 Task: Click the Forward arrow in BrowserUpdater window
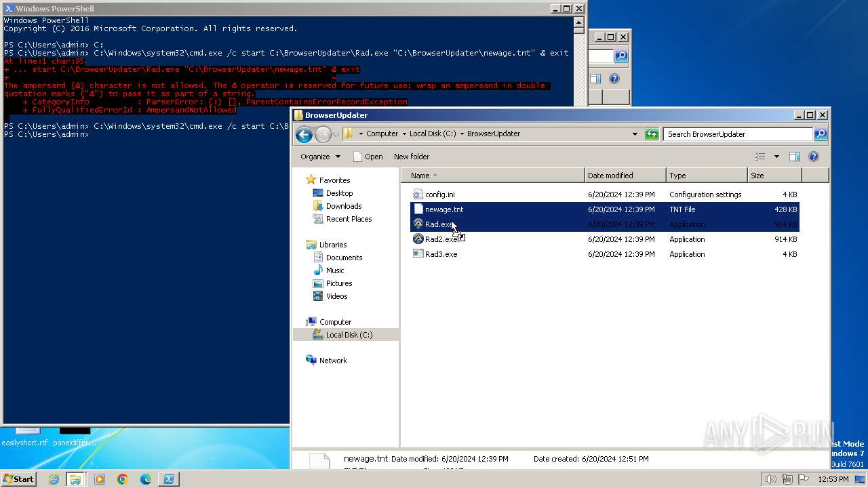[x=323, y=134]
